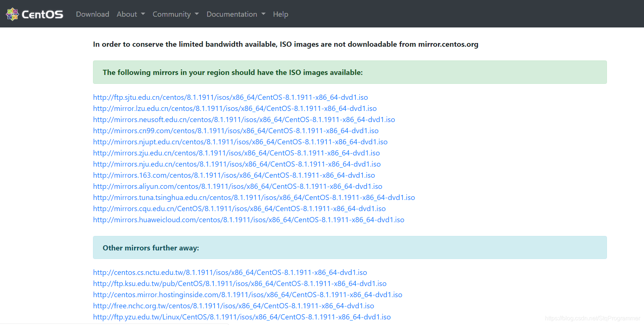Click the CentOS logo icon
This screenshot has height=325, width=644.
pos(12,14)
